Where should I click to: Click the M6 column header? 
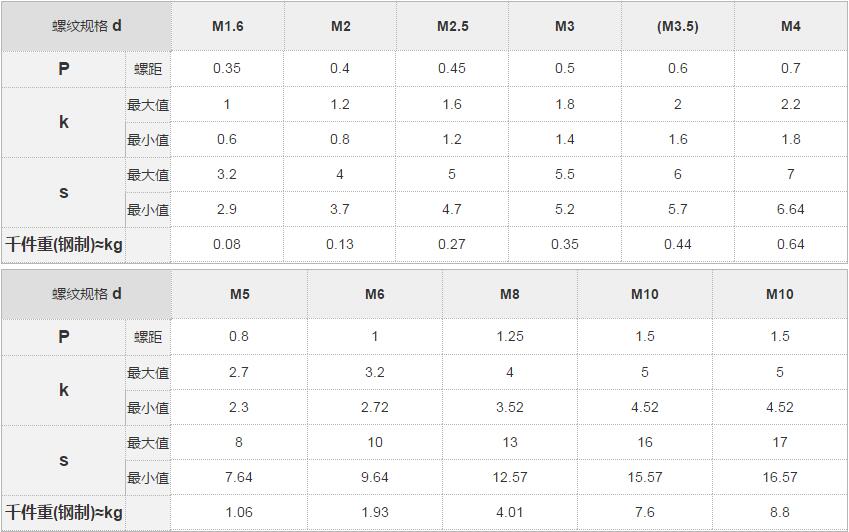click(375, 294)
